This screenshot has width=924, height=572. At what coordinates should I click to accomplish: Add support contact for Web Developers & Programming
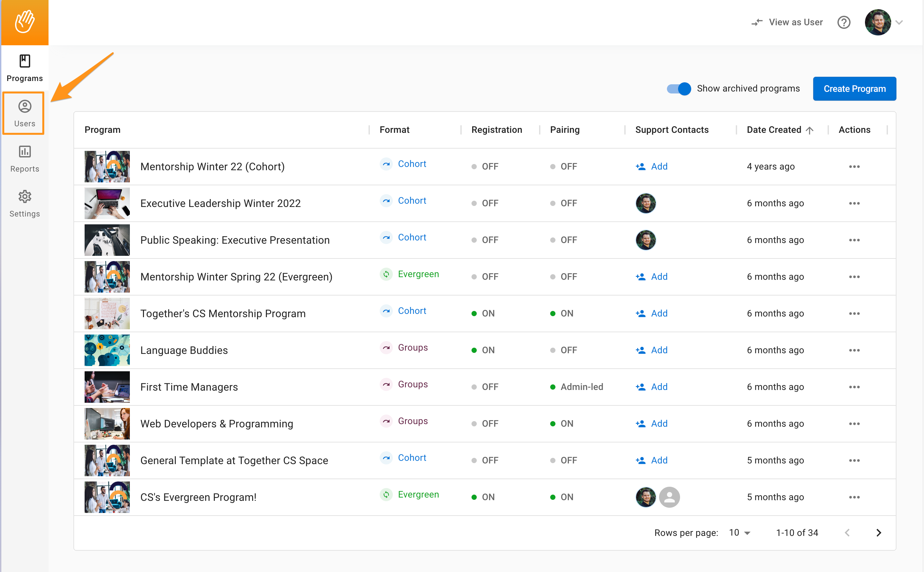point(652,423)
